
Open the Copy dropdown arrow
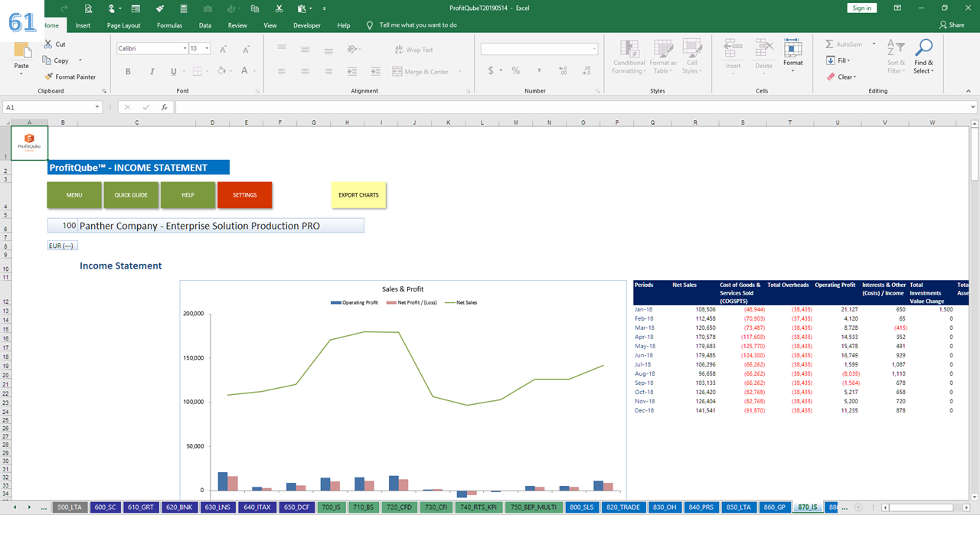[80, 60]
